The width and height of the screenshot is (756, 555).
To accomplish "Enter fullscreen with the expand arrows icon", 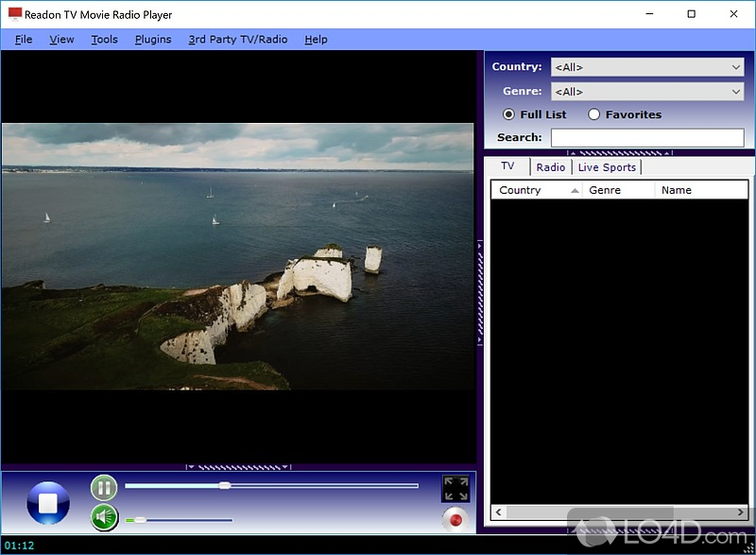I will [x=455, y=489].
